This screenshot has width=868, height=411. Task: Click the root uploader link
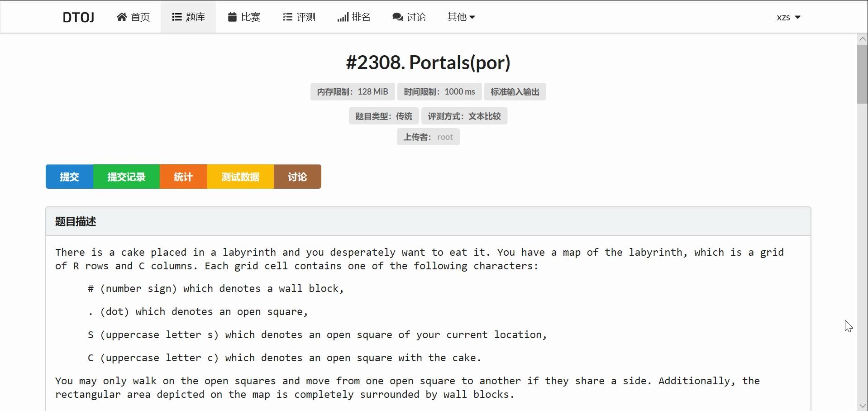coord(445,137)
